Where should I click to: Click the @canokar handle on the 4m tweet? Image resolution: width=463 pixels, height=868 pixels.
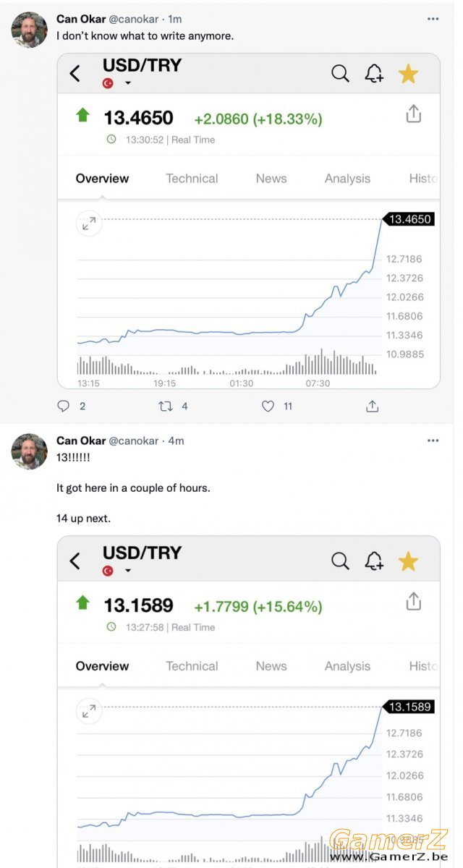133,441
